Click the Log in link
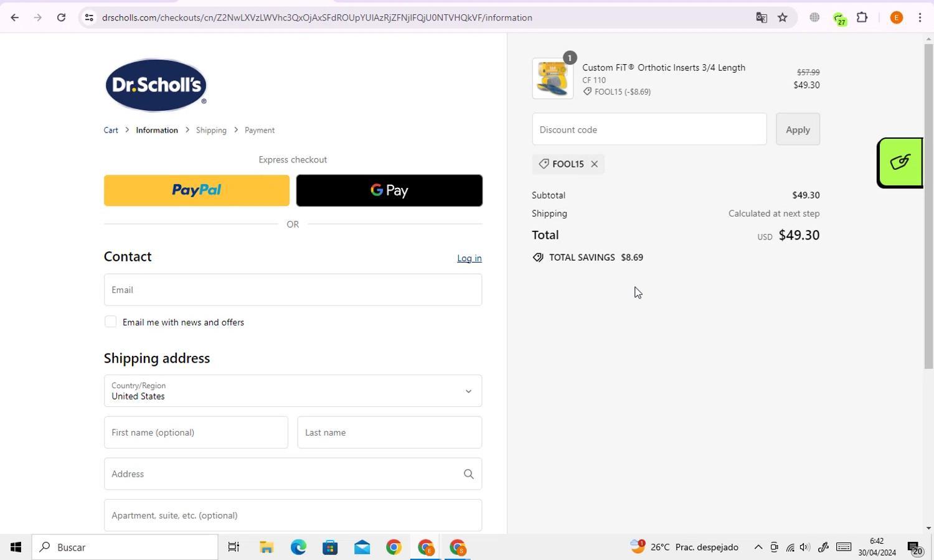Viewport: 934px width, 560px height. tap(469, 258)
